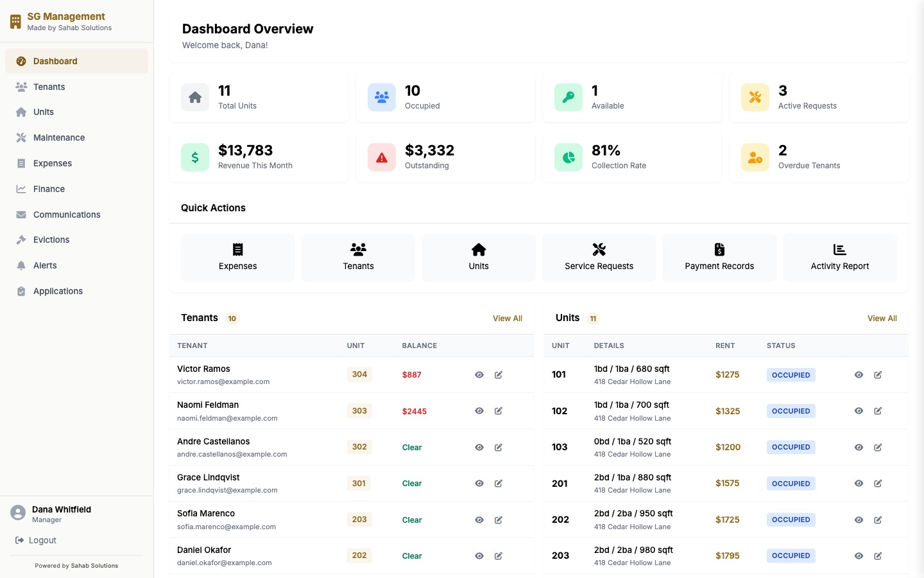Open the Units sidebar page
The width and height of the screenshot is (924, 578).
pyautogui.click(x=76, y=112)
